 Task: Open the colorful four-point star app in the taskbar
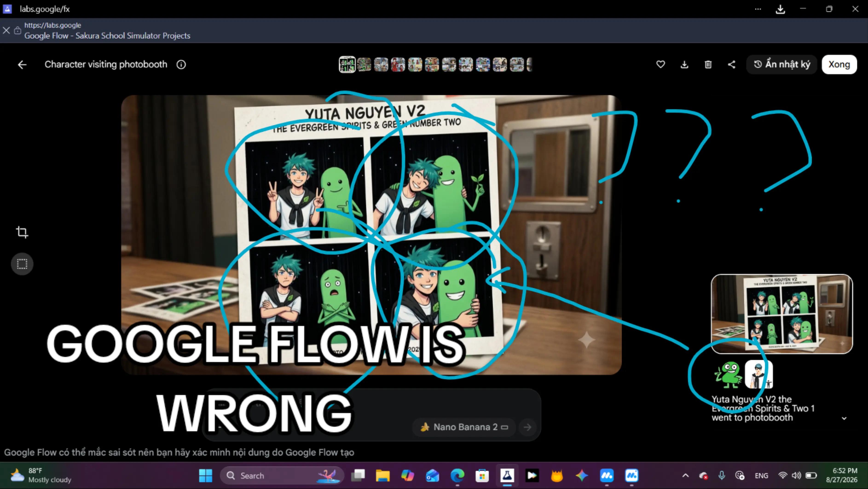(x=582, y=475)
